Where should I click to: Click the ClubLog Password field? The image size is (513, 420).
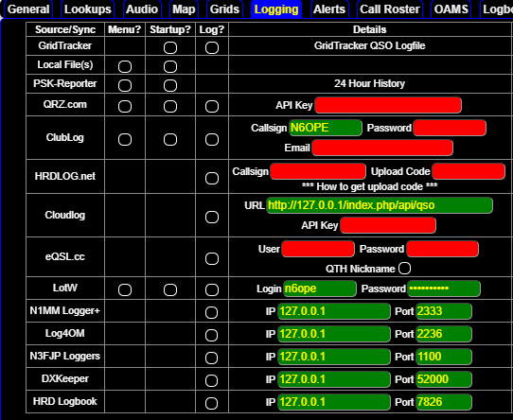coord(450,128)
